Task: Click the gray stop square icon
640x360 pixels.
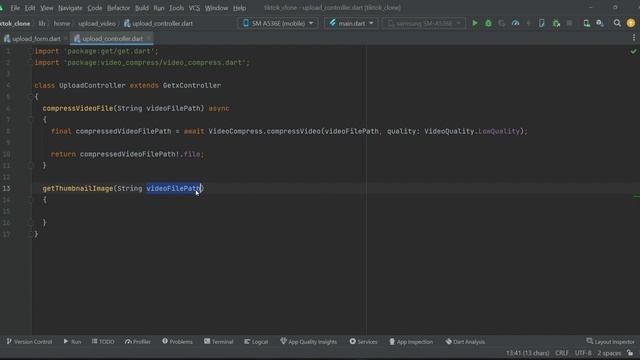Action: tap(569, 24)
